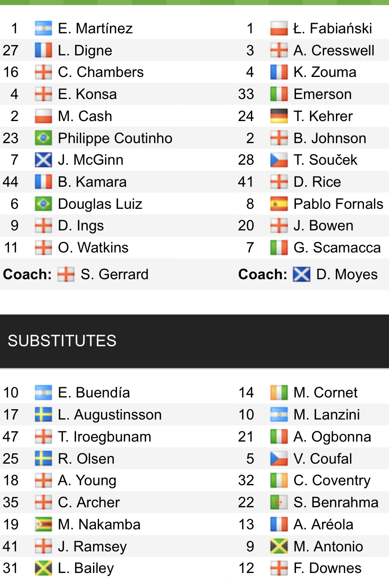Open player profile for D. Rice
Image resolution: width=389 pixels, height=588 pixels.
coord(317,182)
